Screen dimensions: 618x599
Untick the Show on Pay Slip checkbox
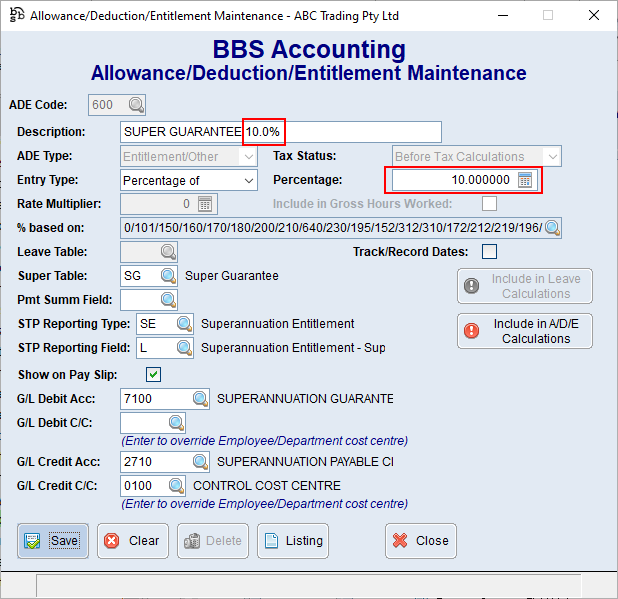(154, 375)
